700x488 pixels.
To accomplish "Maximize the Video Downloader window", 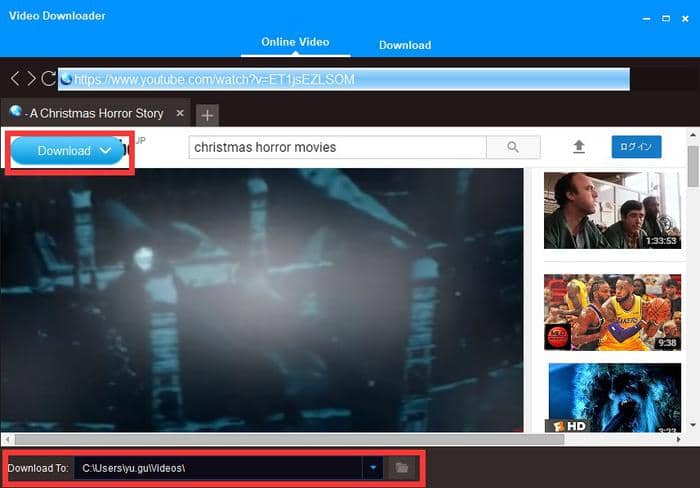I will coord(666,18).
